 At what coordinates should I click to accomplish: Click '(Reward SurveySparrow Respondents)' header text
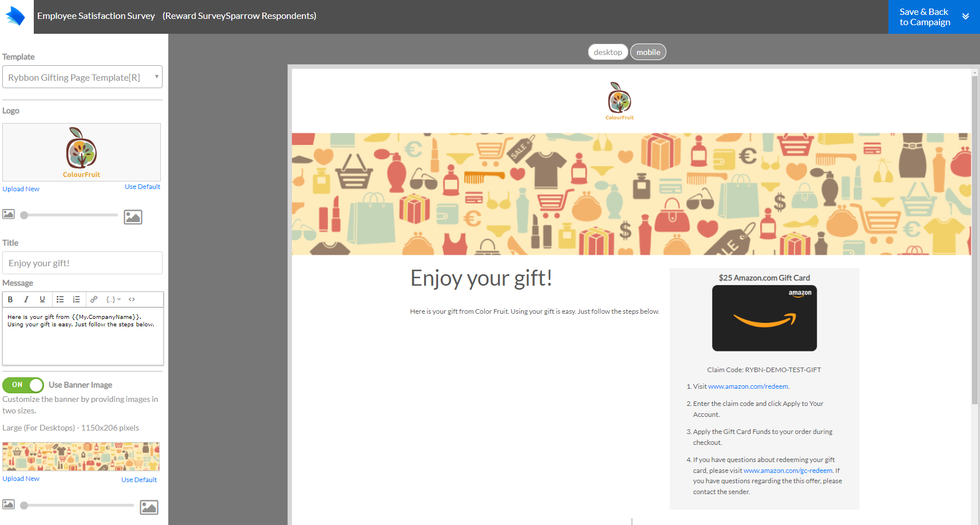tap(239, 16)
